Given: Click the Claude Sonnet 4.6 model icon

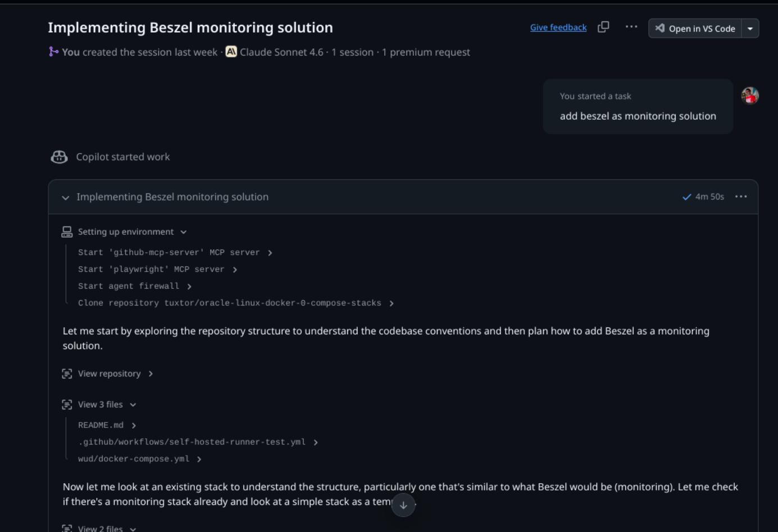Looking at the screenshot, I should [231, 52].
